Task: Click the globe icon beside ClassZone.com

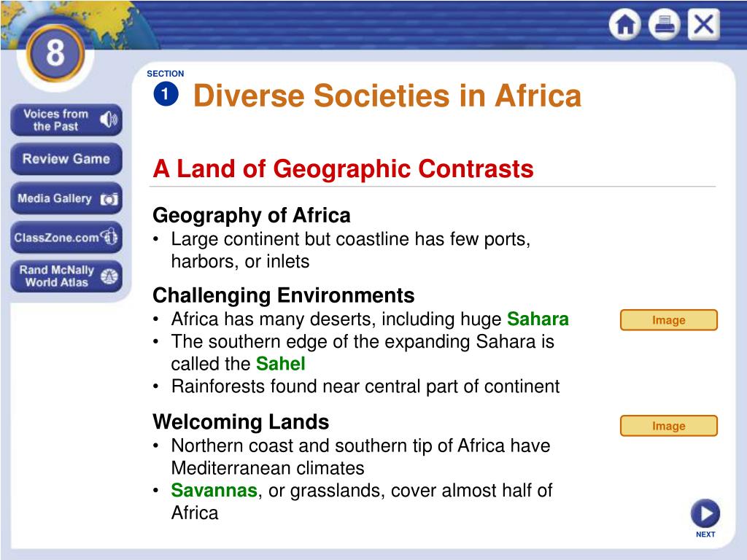Action: (109, 236)
